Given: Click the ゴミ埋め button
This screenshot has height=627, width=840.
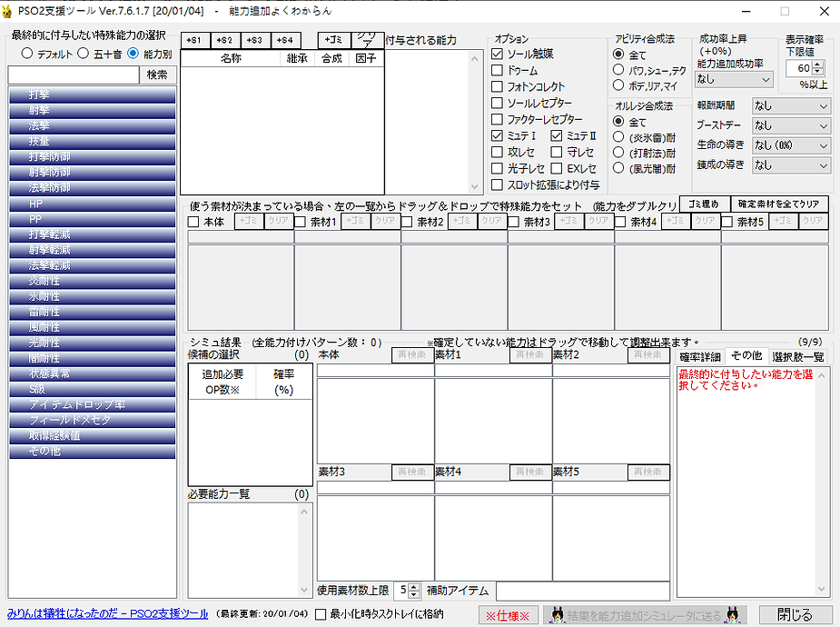Looking at the screenshot, I should (705, 204).
